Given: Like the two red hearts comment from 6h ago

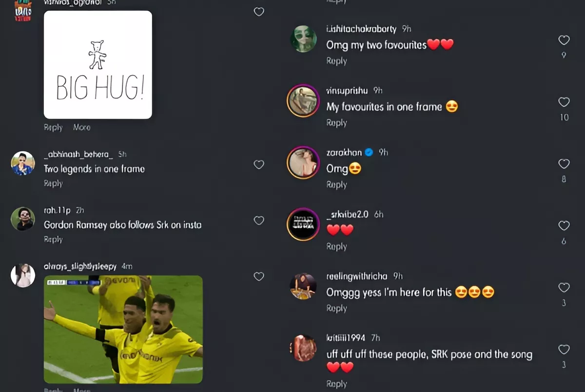Looking at the screenshot, I should [x=564, y=226].
